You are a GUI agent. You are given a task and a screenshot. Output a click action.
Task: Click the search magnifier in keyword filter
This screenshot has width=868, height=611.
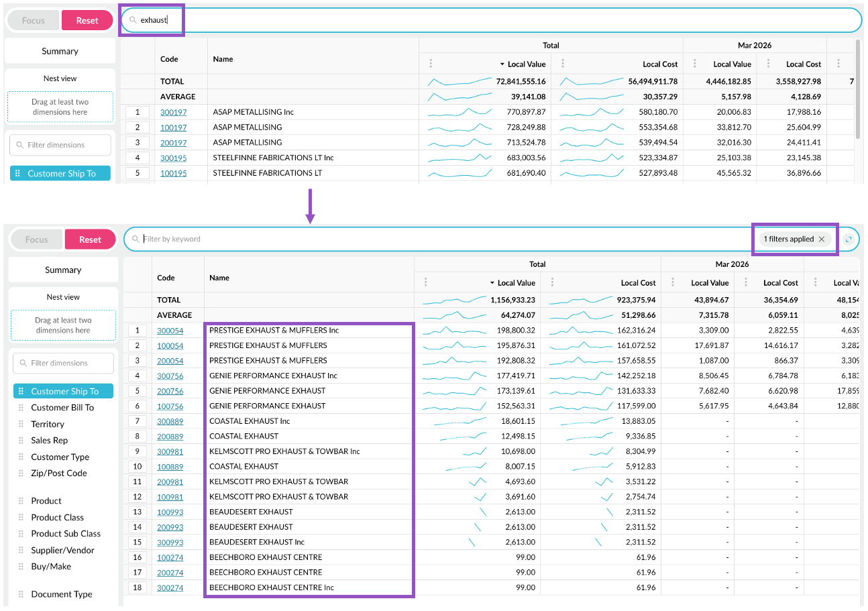pyautogui.click(x=135, y=239)
